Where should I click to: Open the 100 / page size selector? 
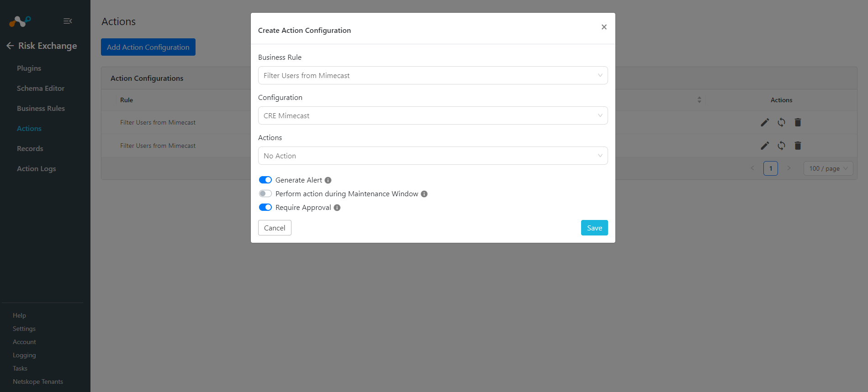pyautogui.click(x=828, y=168)
